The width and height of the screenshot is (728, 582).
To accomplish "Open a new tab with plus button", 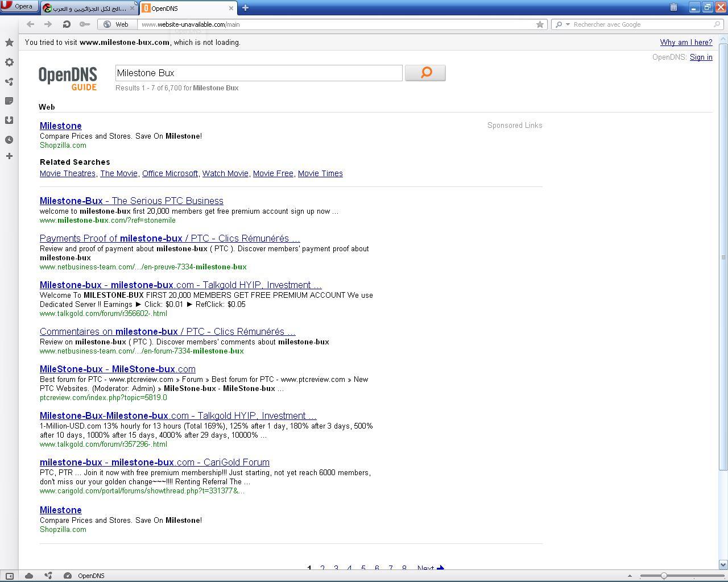I will [245, 8].
